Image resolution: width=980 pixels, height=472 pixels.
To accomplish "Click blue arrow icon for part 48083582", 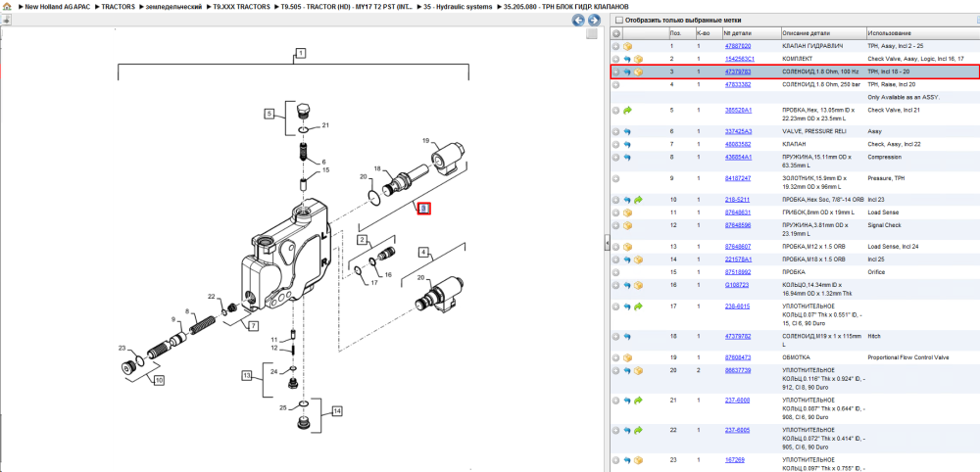I will pyautogui.click(x=627, y=144).
